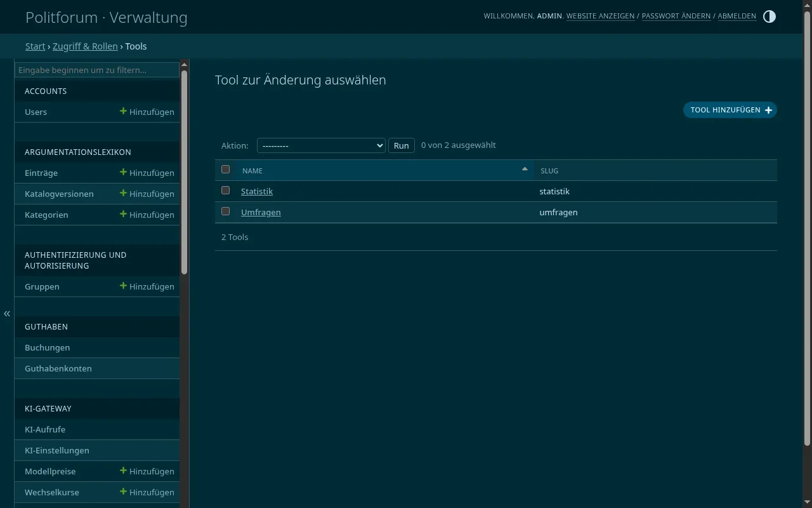This screenshot has width=812, height=508.
Task: Sort the table by Slug column
Action: [x=549, y=171]
